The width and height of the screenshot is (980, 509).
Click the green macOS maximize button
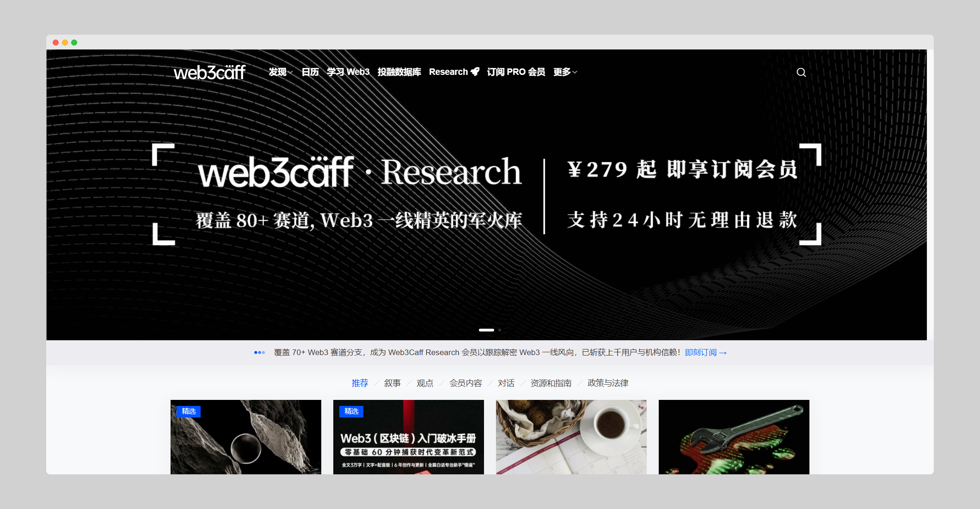click(74, 43)
